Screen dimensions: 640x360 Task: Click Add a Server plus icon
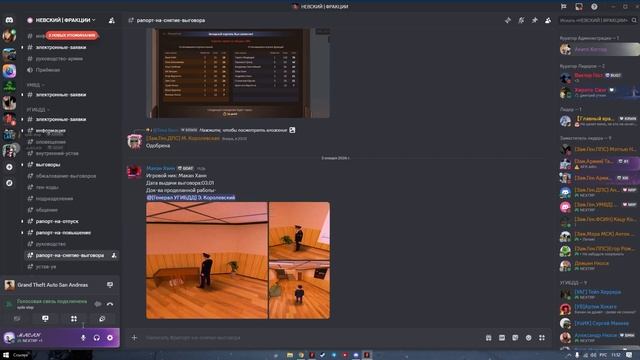pos(9,167)
